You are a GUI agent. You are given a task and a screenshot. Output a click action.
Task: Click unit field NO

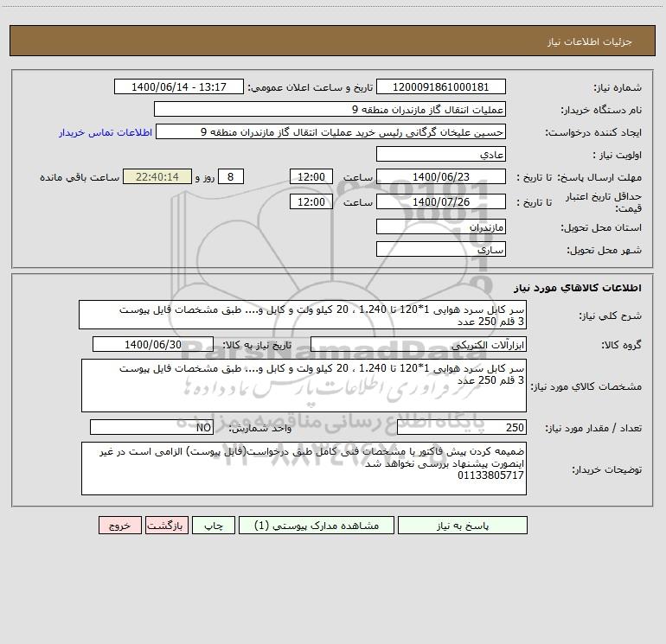tap(151, 427)
